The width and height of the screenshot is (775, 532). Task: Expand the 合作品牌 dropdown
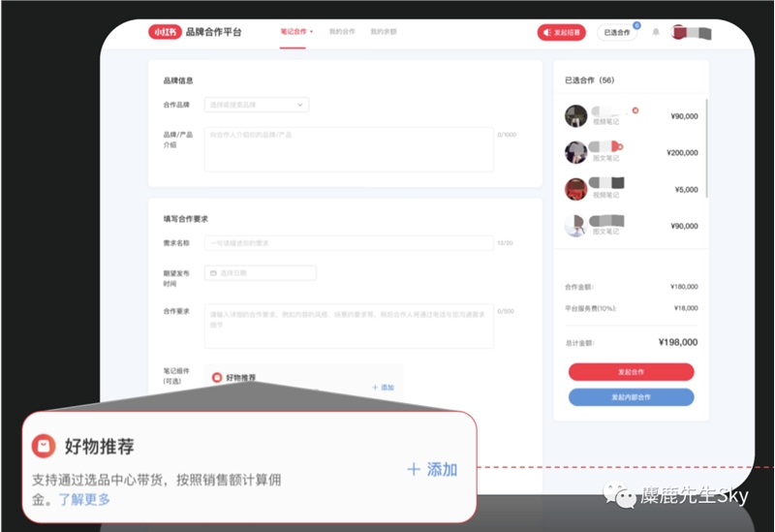click(x=257, y=105)
